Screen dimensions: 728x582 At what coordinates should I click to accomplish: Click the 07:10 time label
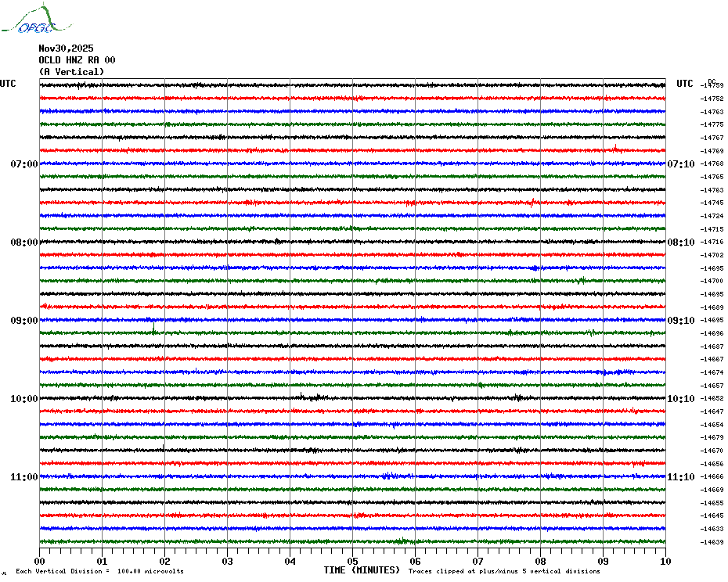tap(681, 163)
